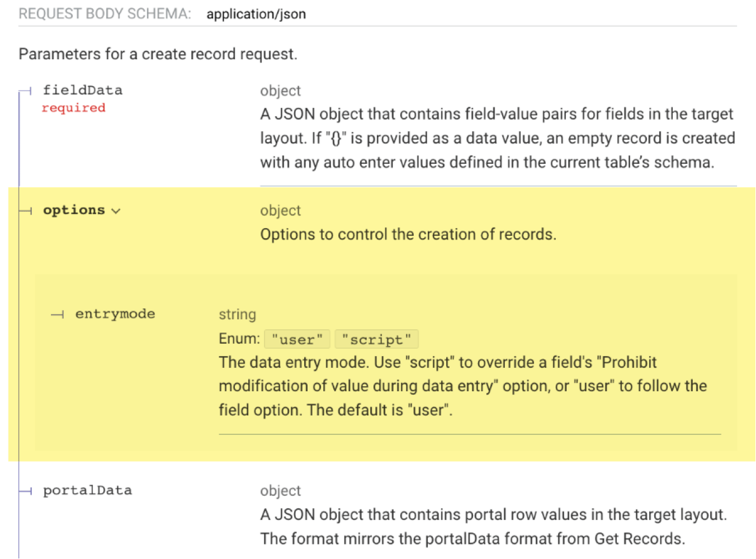Click the object type label for fieldData

click(x=281, y=91)
